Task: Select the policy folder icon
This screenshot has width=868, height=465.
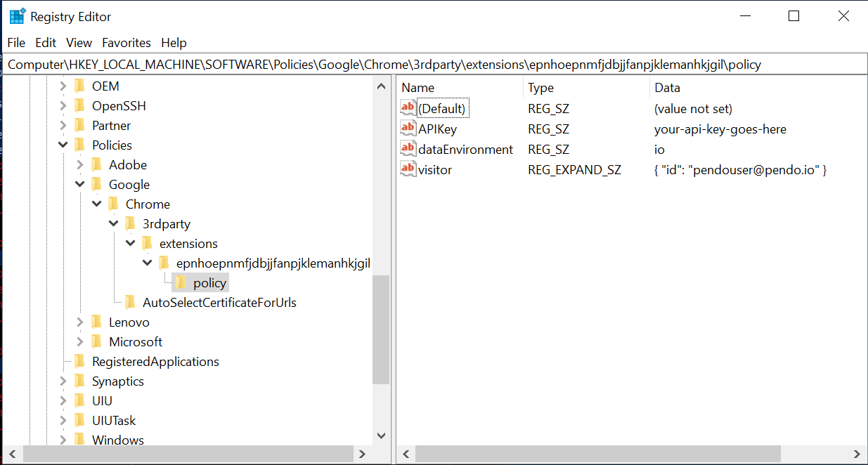Action: [181, 283]
